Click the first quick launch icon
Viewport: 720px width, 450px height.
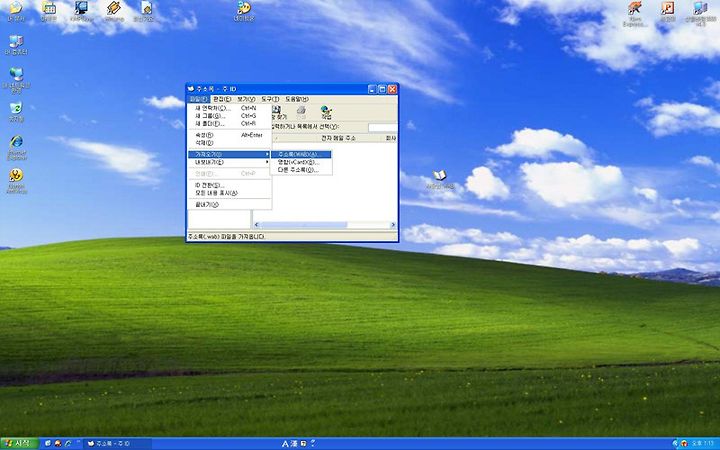click(48, 444)
